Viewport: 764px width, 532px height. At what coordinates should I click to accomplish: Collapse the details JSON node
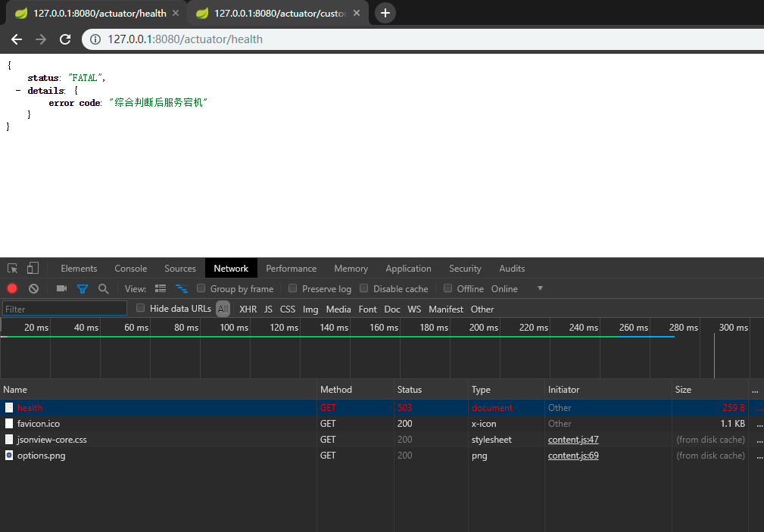pos(18,91)
